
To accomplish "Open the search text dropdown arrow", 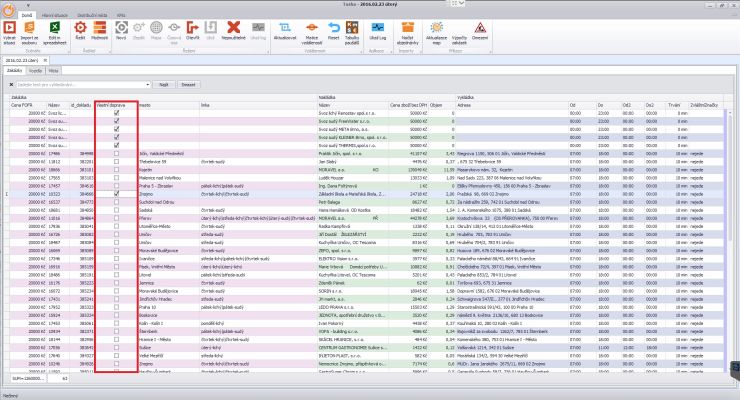I will (x=147, y=84).
